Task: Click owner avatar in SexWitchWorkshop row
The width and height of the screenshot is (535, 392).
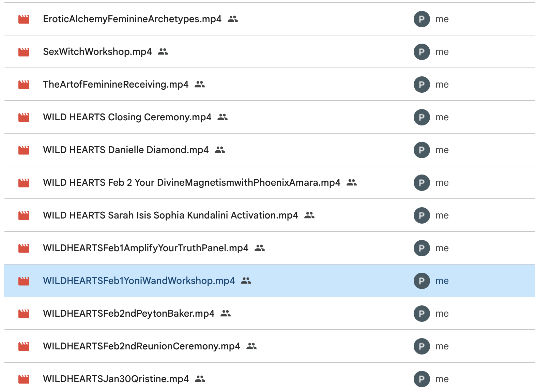Action: 422,52
